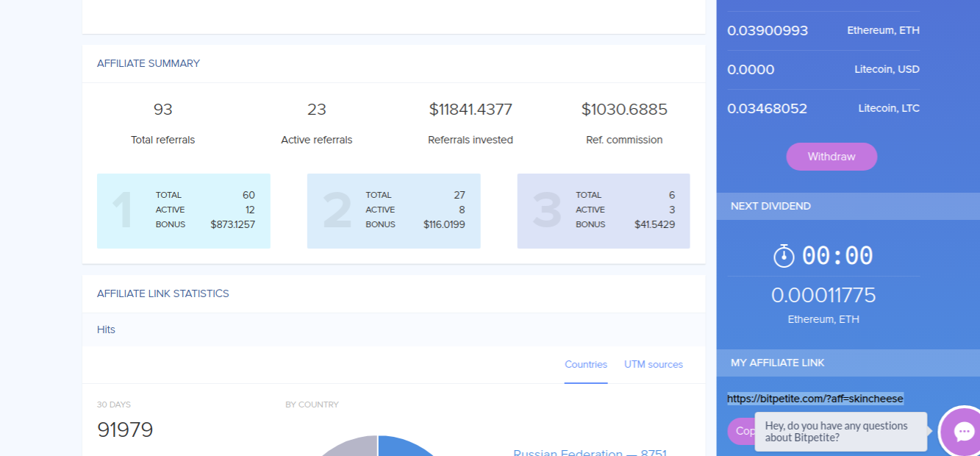Click the blue slice of the country pie chart

[x=404, y=446]
